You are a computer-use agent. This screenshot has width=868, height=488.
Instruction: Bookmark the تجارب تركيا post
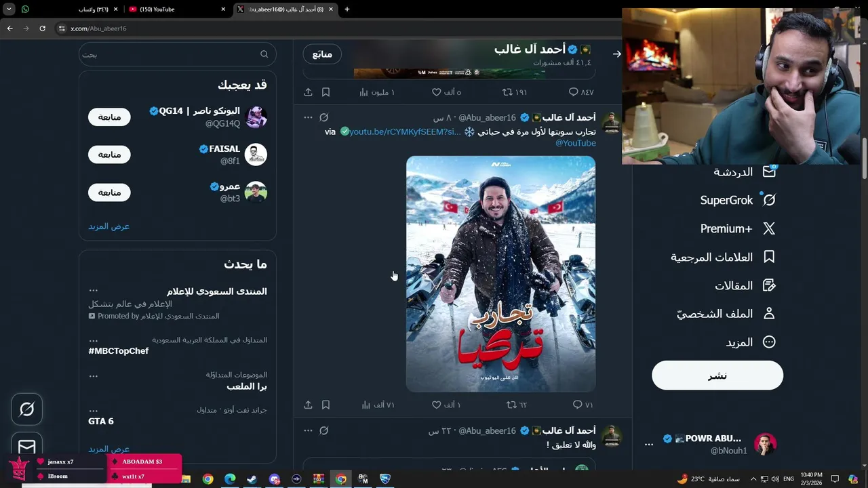325,405
